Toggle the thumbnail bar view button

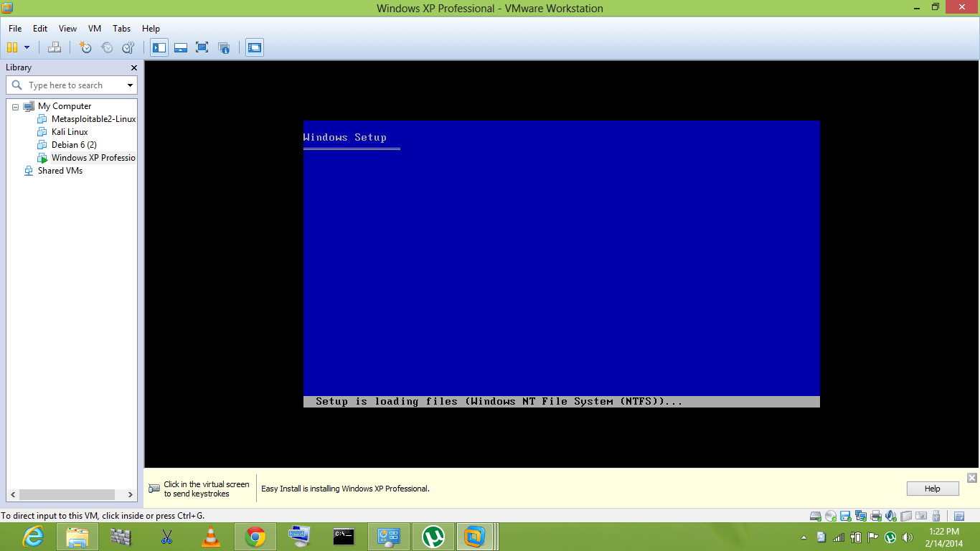(181, 47)
